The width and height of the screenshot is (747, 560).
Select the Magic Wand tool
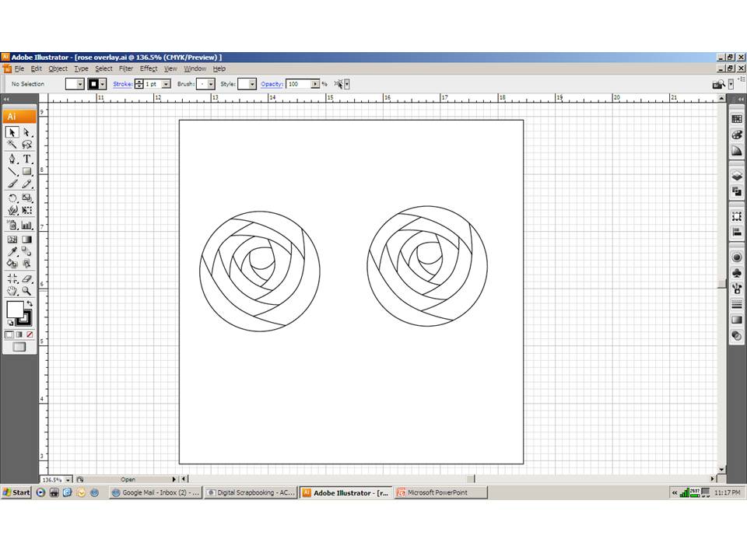(12, 145)
